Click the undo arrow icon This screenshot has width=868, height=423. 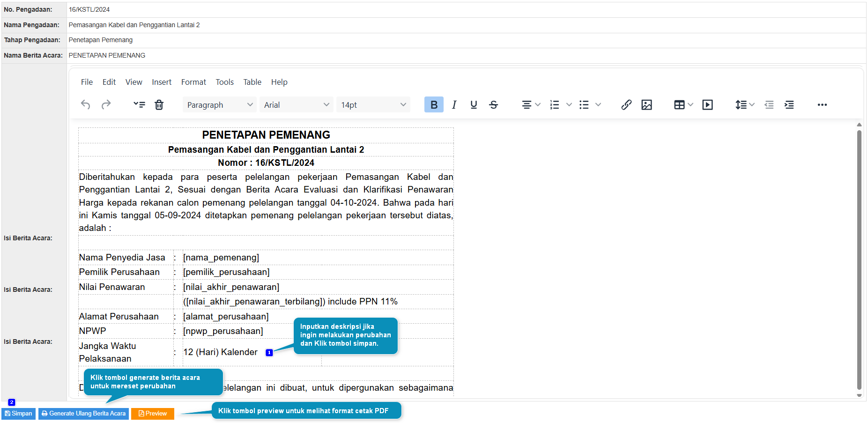click(85, 104)
